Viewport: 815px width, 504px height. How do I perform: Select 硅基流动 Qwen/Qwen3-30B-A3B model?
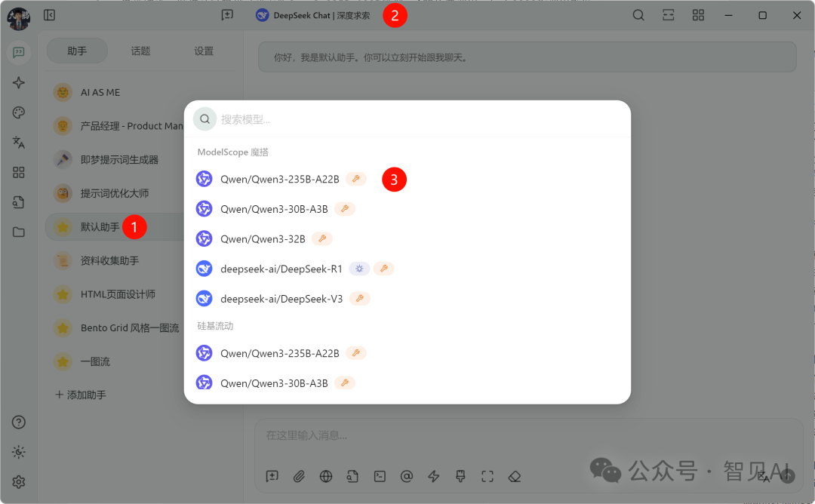(407, 383)
